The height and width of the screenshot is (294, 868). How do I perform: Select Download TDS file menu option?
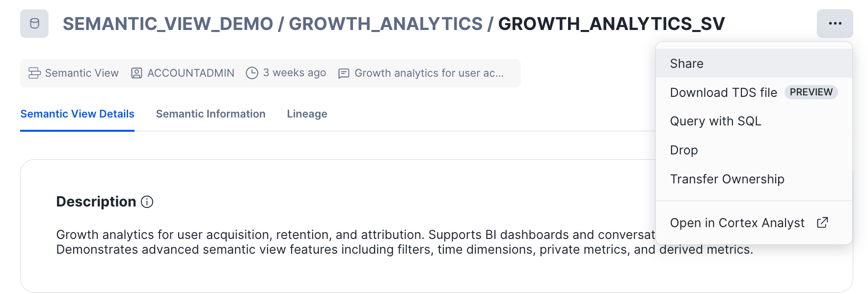click(723, 92)
